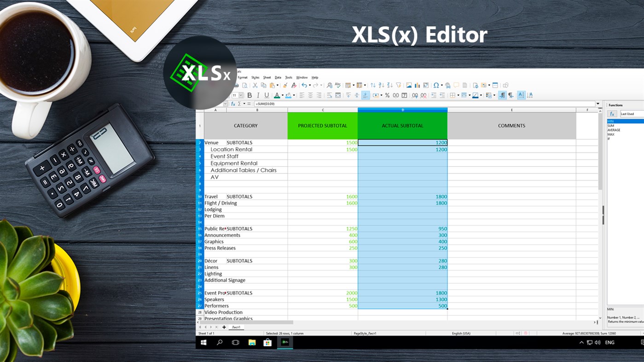
Task: Apply percent format with the % icon
Action: [387, 95]
